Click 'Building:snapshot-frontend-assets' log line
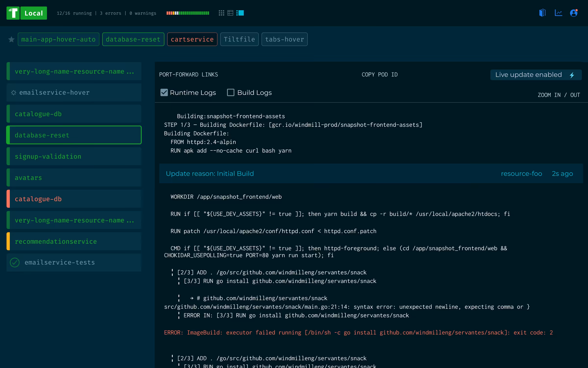 (x=231, y=116)
